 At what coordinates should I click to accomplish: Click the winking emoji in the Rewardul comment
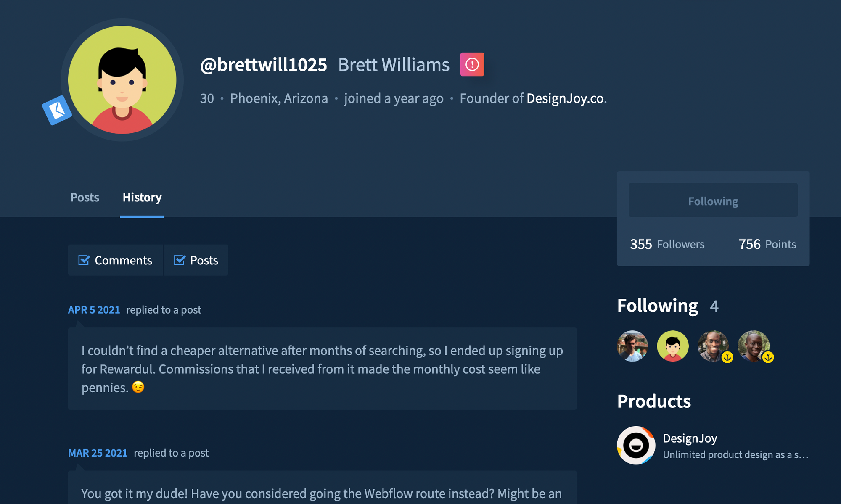click(x=138, y=387)
